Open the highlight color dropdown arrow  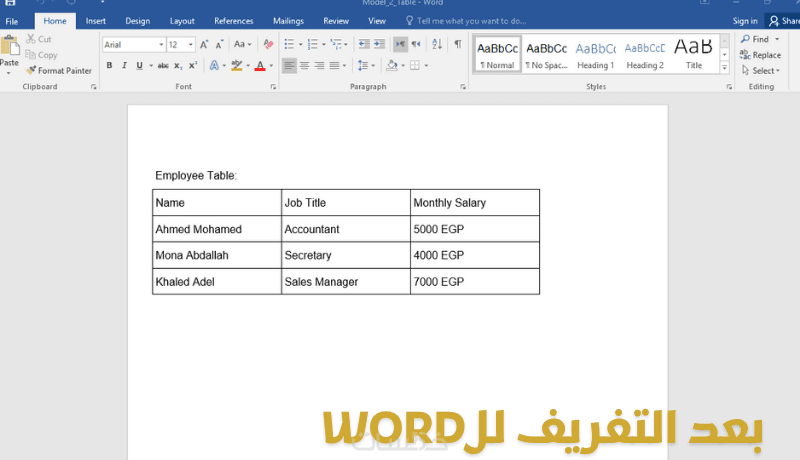pos(248,65)
